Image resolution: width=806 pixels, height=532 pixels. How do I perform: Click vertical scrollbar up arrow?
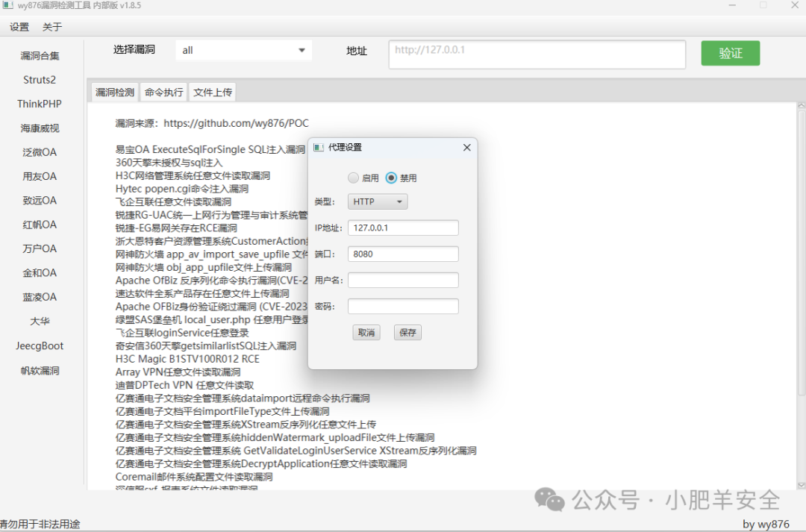801,106
